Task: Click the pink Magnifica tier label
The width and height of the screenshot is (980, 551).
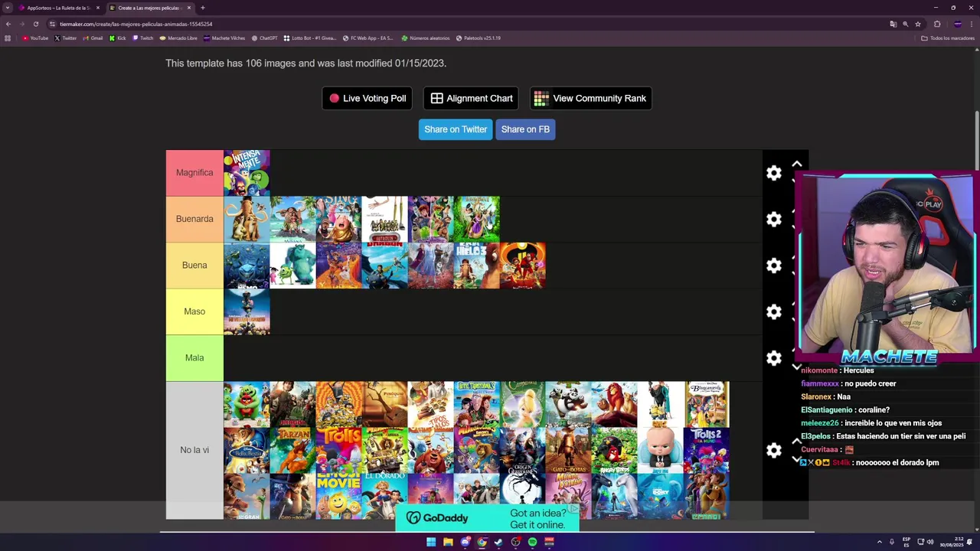Action: 194,173
